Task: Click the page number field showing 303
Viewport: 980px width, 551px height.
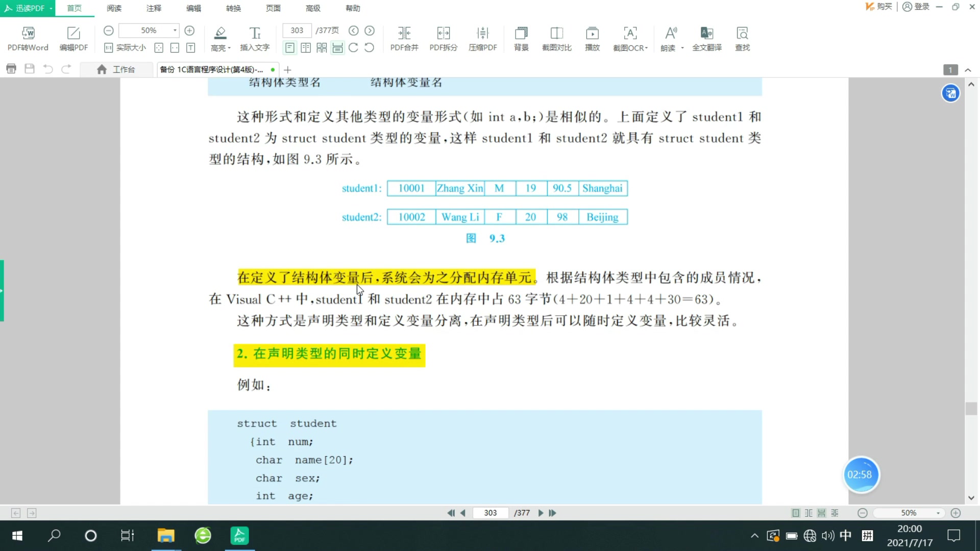Action: click(297, 31)
